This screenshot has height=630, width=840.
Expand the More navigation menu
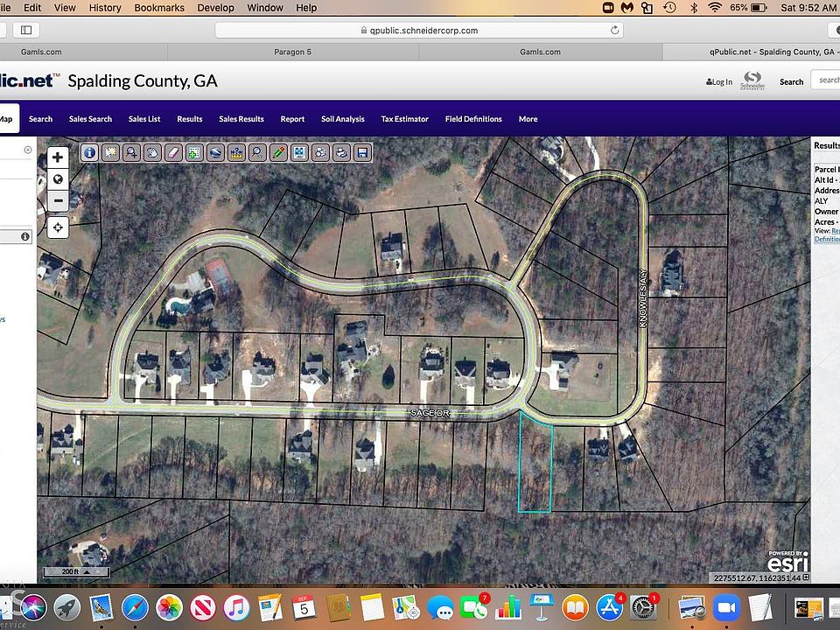pos(528,119)
